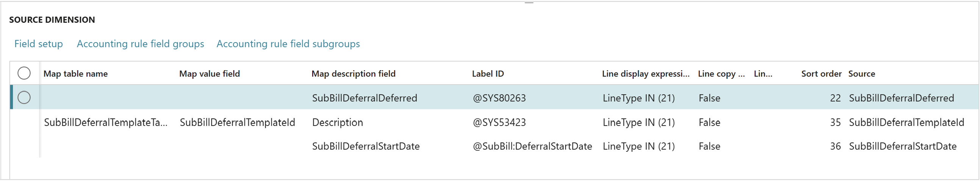Select the SubBillDeferralDeferred row circle
This screenshot has height=181, width=980.
tap(24, 98)
